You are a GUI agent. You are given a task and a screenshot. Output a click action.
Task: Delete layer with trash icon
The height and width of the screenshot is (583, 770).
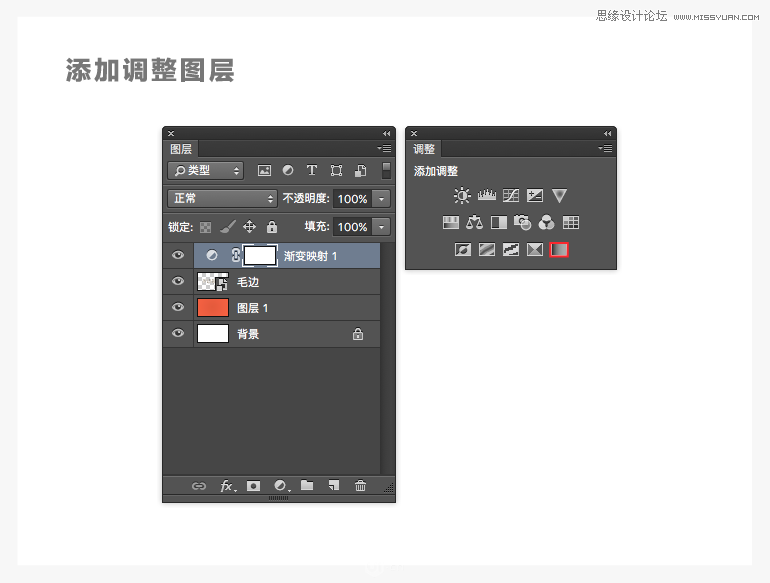tap(360, 485)
